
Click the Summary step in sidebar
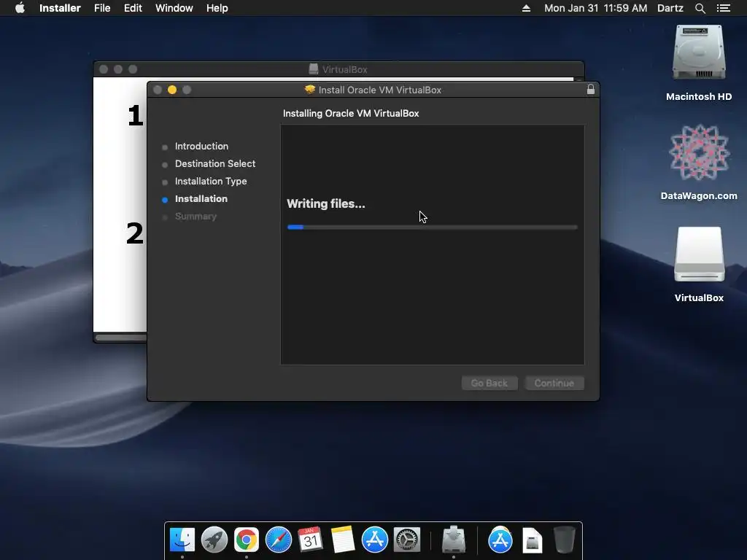[196, 216]
